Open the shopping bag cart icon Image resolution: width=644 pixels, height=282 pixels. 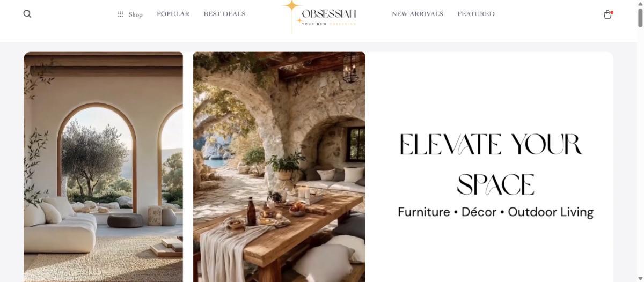click(608, 14)
